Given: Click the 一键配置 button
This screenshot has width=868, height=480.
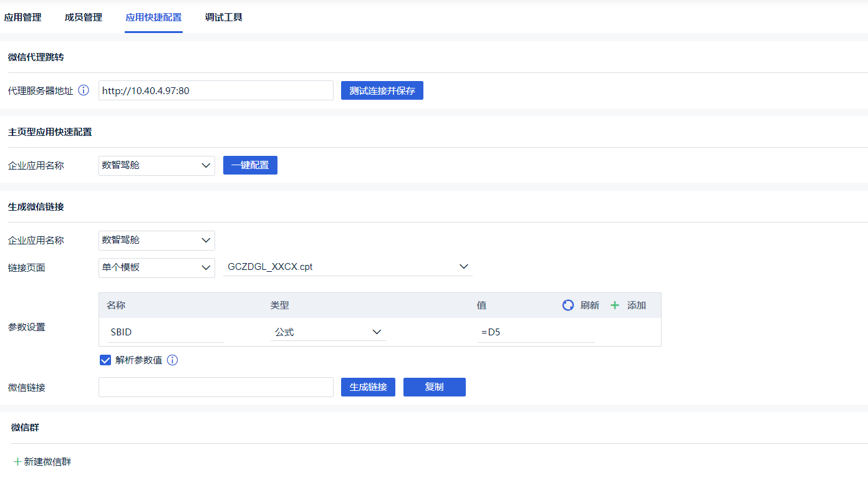Looking at the screenshot, I should coord(250,165).
